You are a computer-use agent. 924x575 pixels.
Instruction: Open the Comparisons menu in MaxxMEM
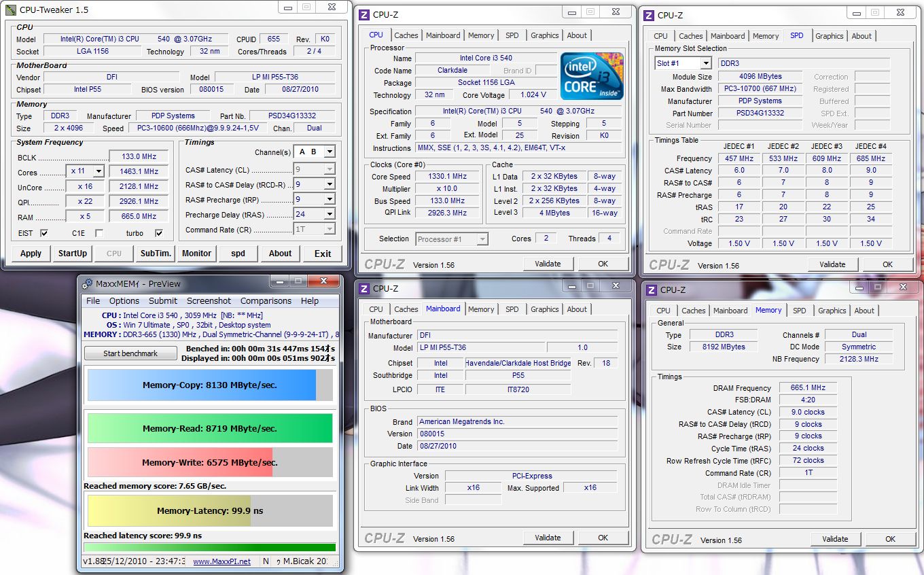pyautogui.click(x=266, y=300)
